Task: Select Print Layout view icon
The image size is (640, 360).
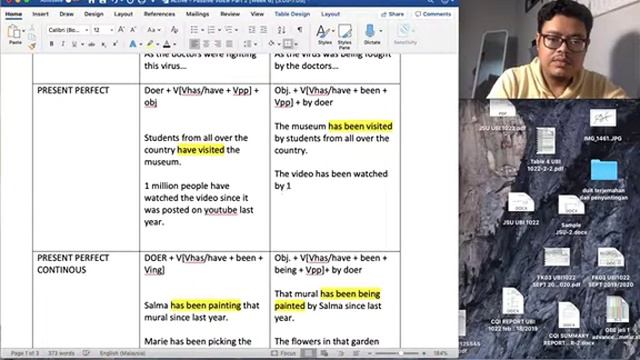Action: click(x=308, y=353)
